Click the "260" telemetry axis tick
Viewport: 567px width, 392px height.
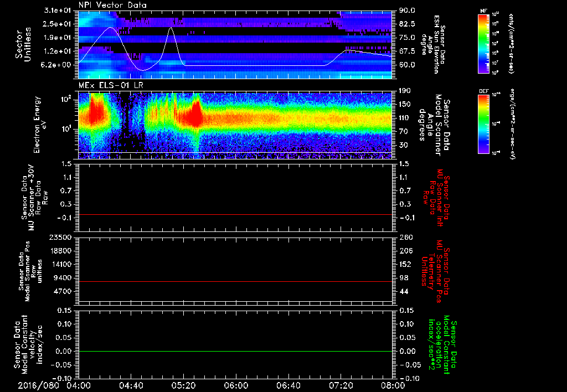(x=405, y=237)
